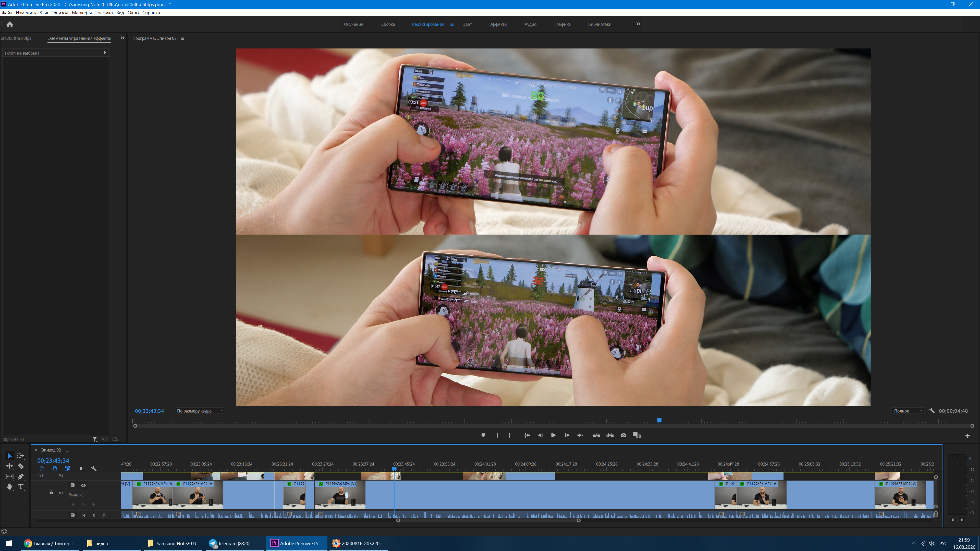This screenshot has height=551, width=980.
Task: Step forward one frame
Action: (x=567, y=435)
